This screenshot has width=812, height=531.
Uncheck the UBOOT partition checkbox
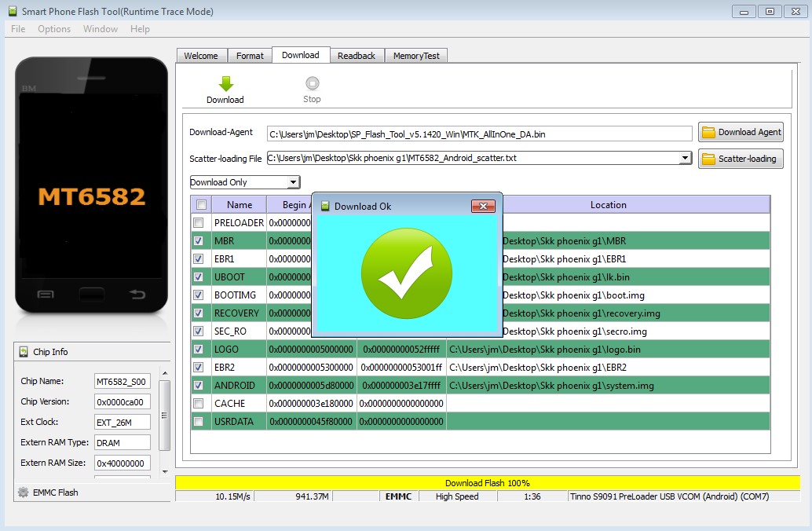pyautogui.click(x=199, y=276)
